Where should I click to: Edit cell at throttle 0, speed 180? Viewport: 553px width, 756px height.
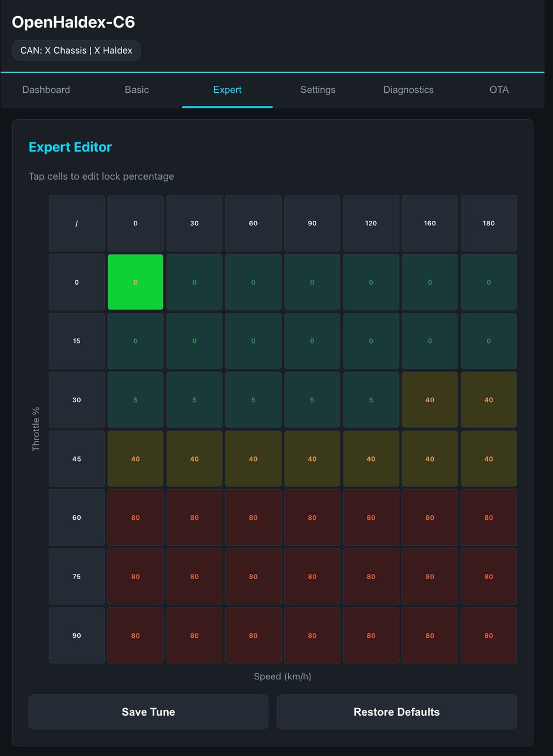coord(488,282)
